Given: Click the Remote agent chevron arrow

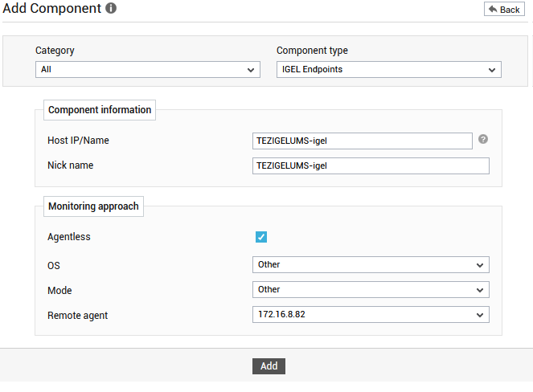Looking at the screenshot, I should coord(480,315).
